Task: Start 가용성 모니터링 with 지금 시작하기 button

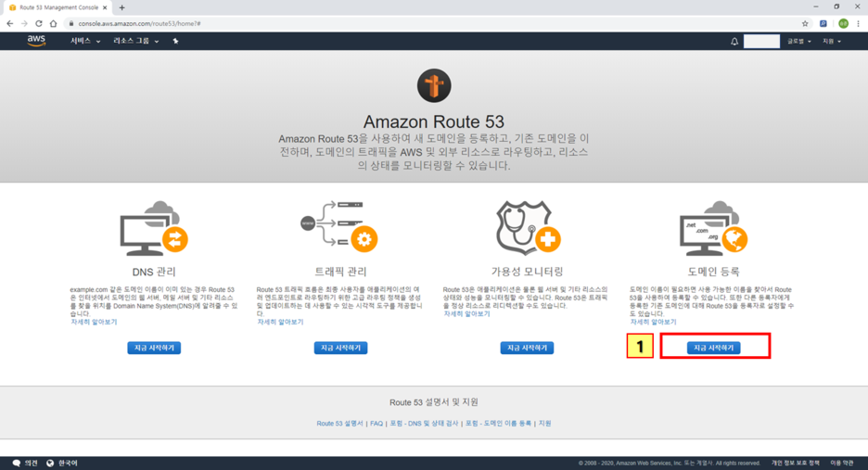Action: [x=527, y=348]
